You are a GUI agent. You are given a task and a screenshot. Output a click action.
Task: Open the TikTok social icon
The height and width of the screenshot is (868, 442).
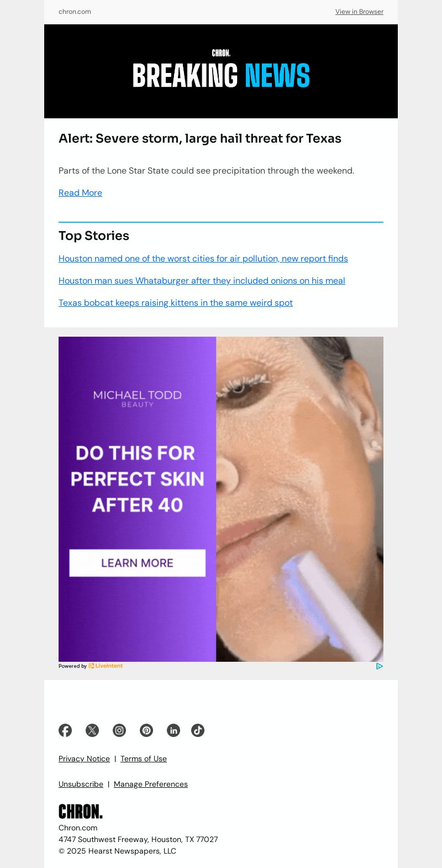[x=198, y=730]
